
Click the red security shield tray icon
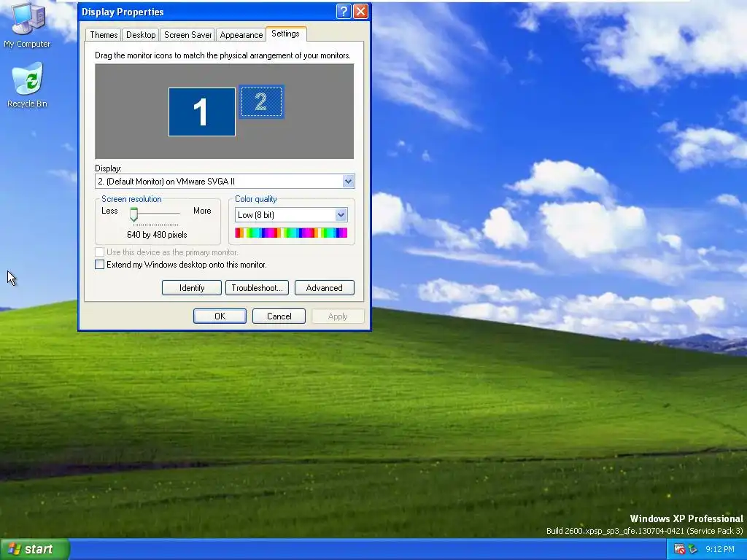tap(679, 549)
